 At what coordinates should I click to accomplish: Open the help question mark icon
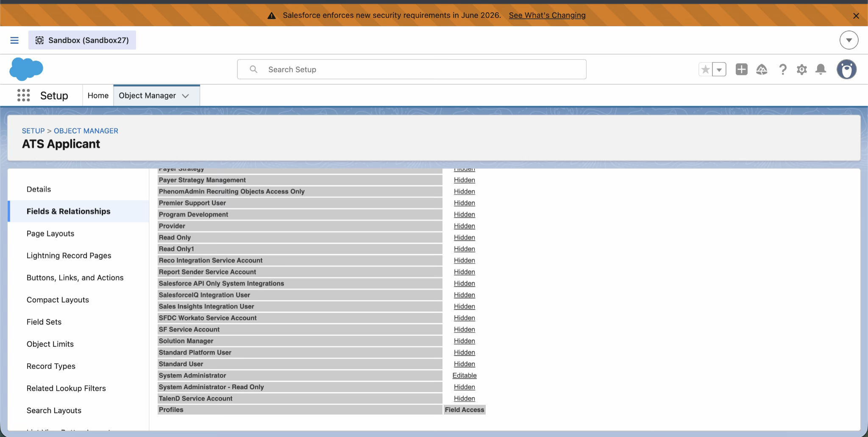783,70
